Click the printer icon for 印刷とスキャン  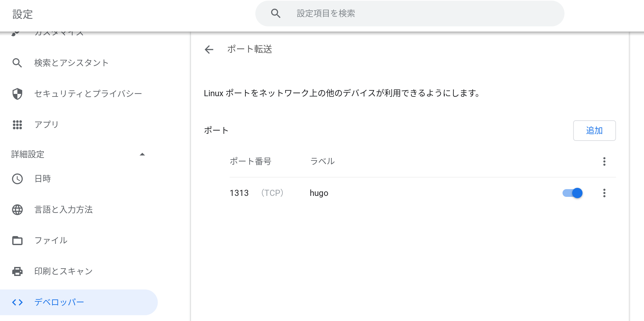click(x=17, y=271)
